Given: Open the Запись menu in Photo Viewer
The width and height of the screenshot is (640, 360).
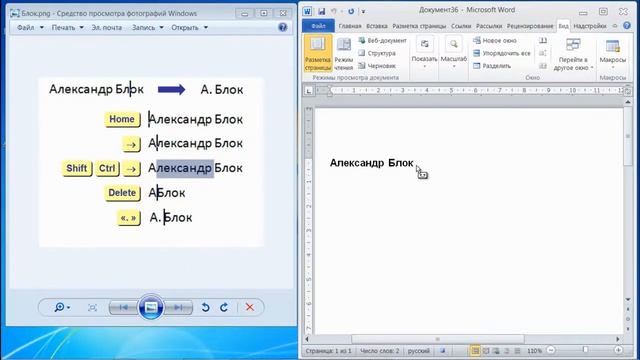Looking at the screenshot, I should tap(147, 27).
